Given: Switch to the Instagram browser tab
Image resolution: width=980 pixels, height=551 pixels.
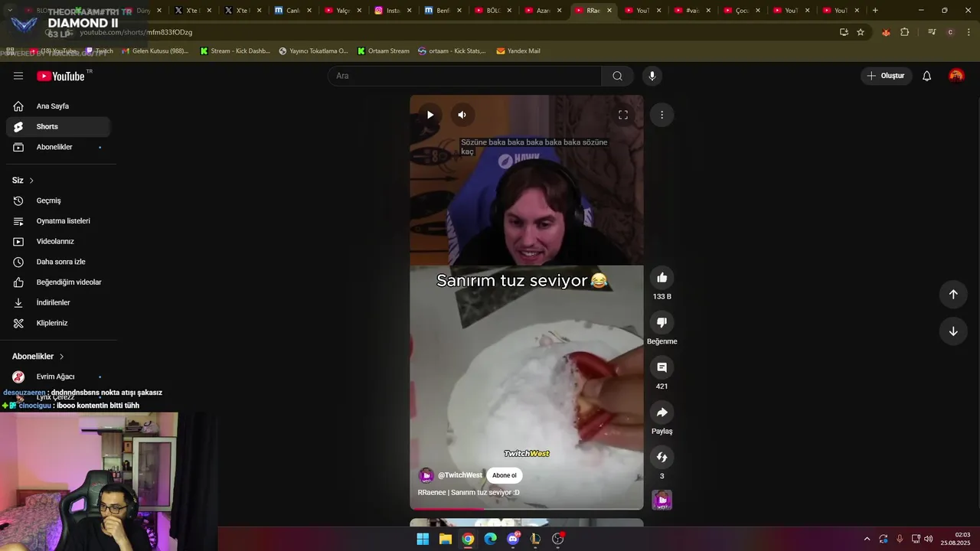Looking at the screenshot, I should coord(392,11).
